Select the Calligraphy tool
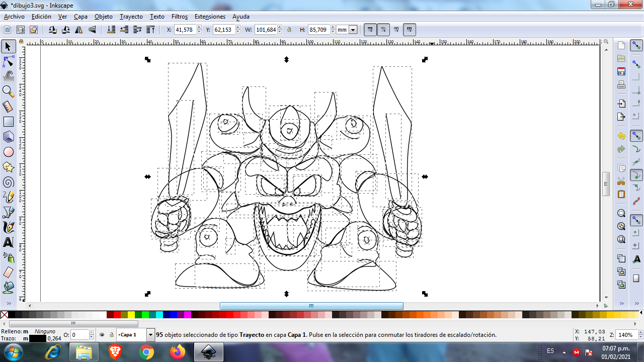Viewport: 644px width, 362px height. click(x=8, y=227)
